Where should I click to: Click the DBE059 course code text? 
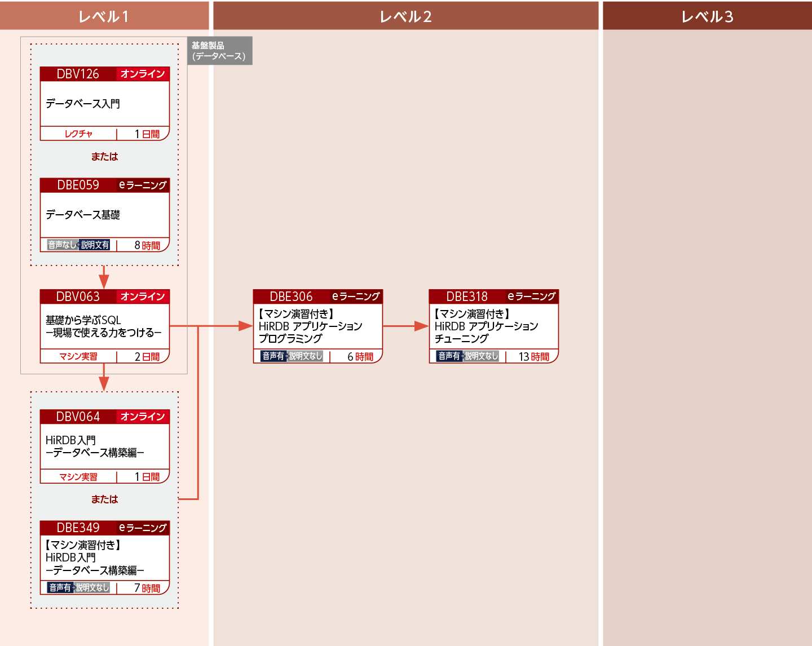78,185
